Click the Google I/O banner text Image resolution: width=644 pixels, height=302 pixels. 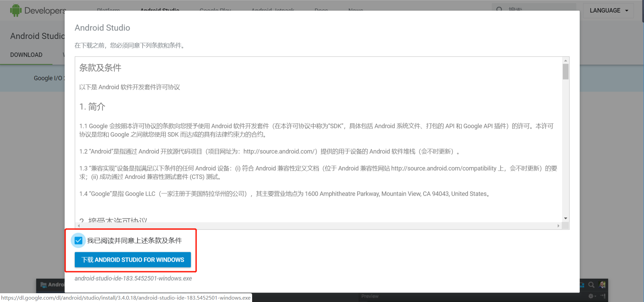[x=49, y=78]
